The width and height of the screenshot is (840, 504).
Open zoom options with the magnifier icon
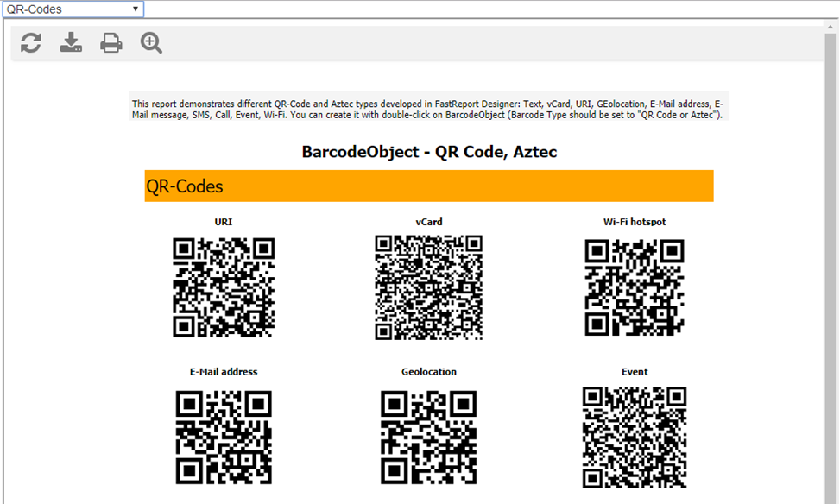point(152,43)
